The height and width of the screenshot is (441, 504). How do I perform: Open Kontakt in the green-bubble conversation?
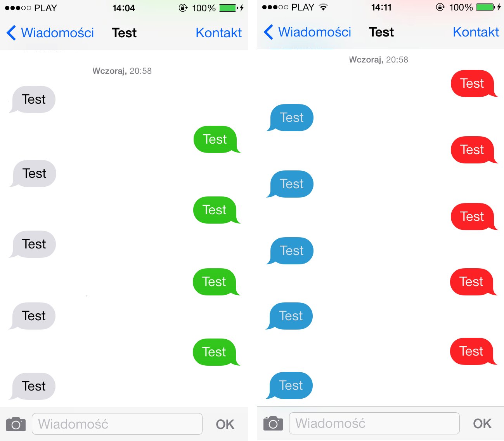(218, 33)
